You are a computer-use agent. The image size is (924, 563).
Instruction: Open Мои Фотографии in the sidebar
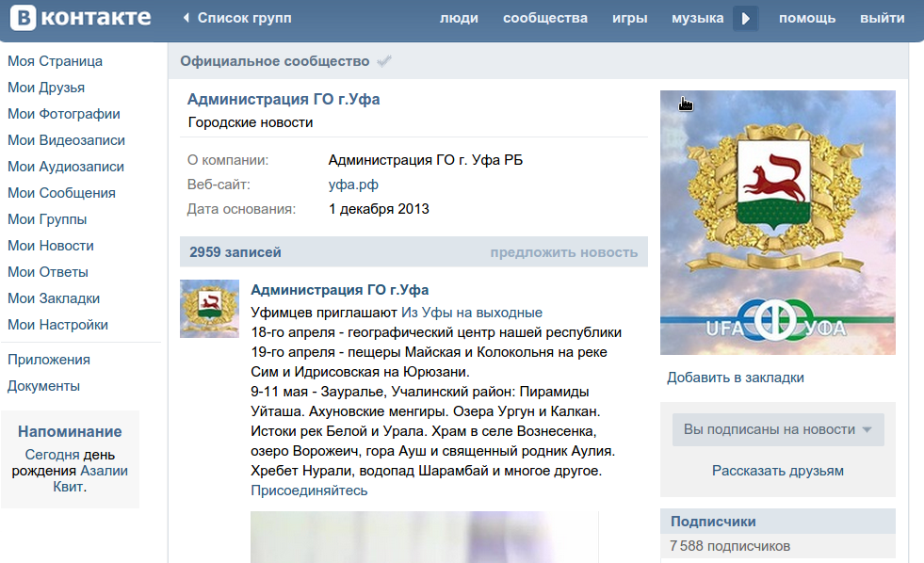(x=64, y=114)
